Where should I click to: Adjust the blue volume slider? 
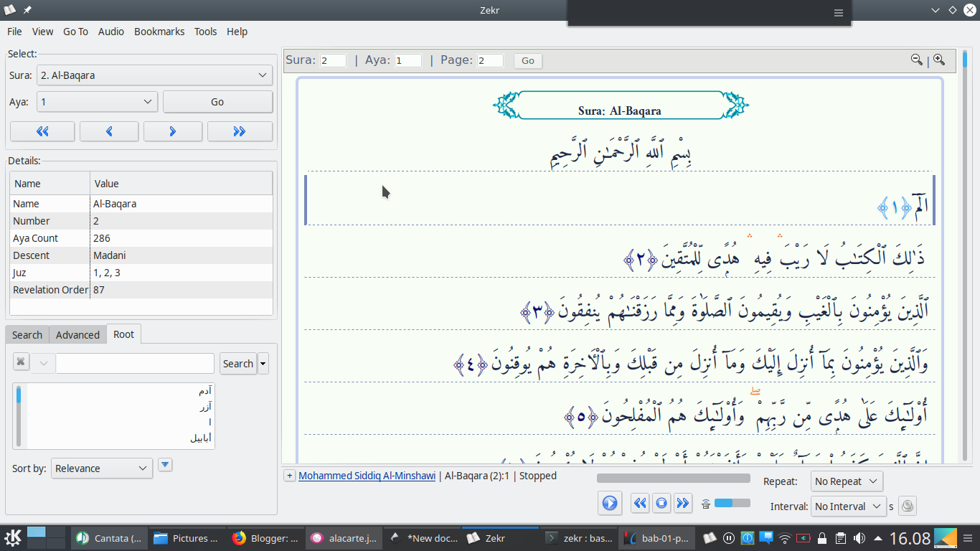pos(732,504)
